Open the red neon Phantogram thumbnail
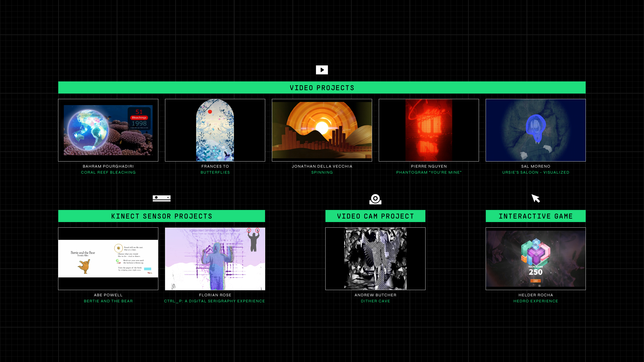Image resolution: width=644 pixels, height=362 pixels. pos(429,130)
